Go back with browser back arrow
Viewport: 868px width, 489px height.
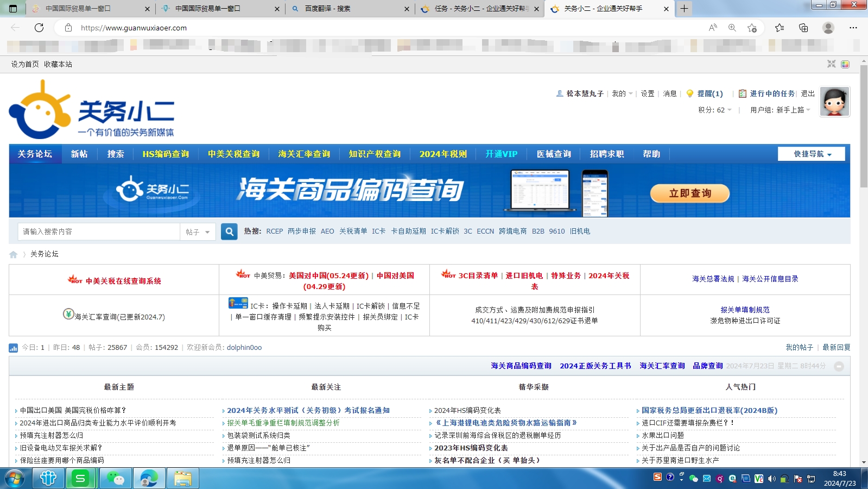point(15,28)
